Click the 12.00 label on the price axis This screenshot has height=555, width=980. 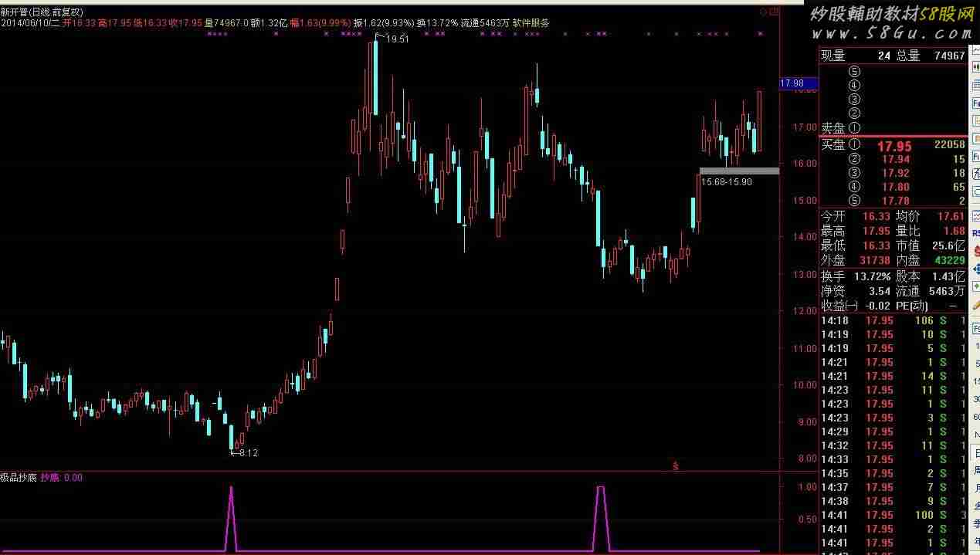(x=806, y=311)
